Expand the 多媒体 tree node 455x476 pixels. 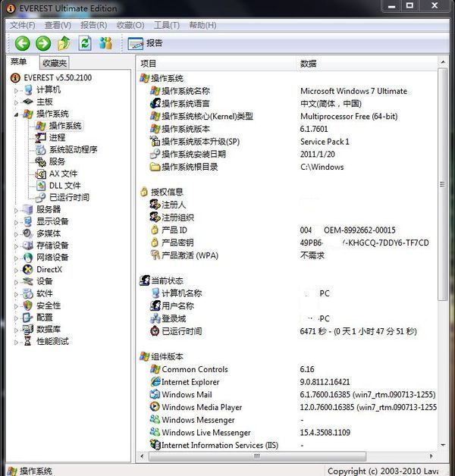tap(16, 234)
